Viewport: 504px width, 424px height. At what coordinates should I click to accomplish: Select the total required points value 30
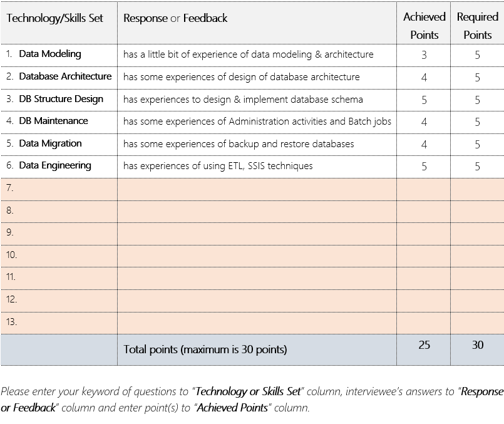coord(477,345)
